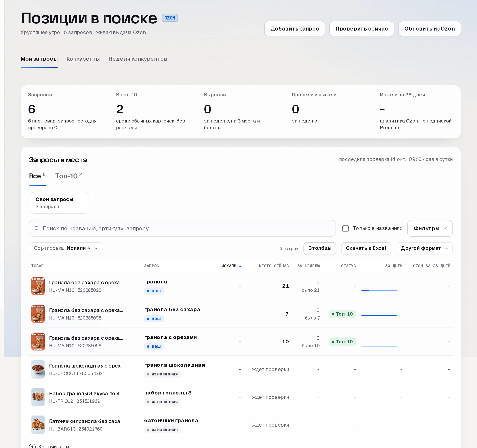Click the ваш tag under the query гранола с орехами

(154, 346)
